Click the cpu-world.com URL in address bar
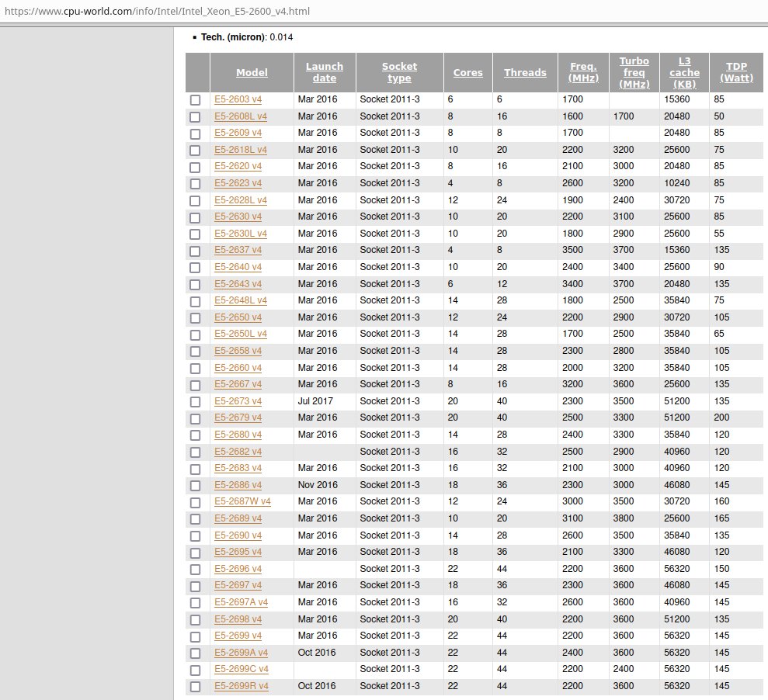768x700 pixels. click(157, 11)
